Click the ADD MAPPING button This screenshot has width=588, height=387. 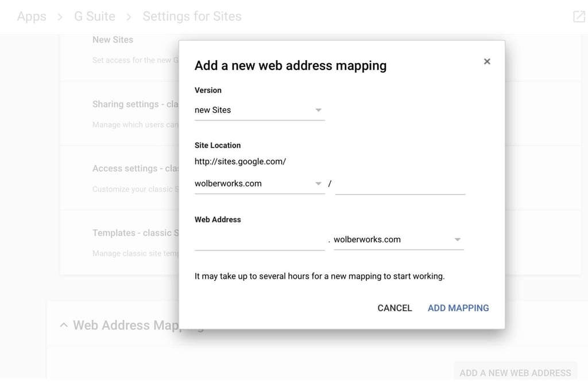pyautogui.click(x=458, y=308)
